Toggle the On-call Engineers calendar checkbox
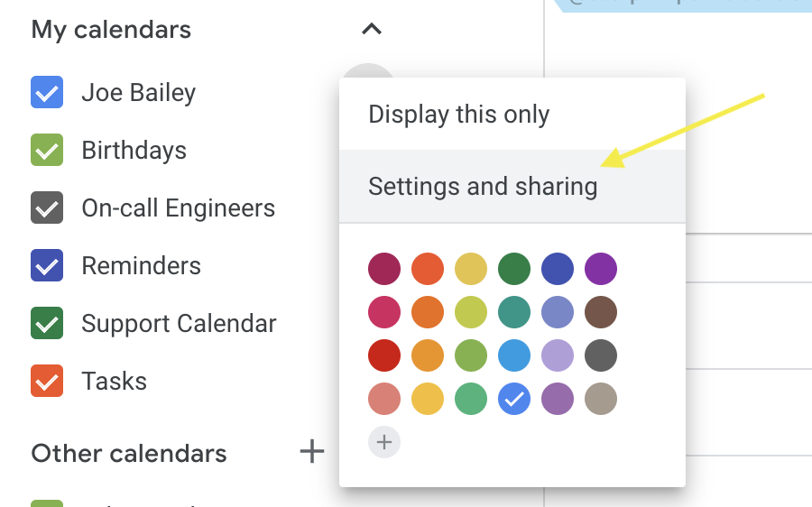Viewport: 812px width, 507px height. [47, 207]
